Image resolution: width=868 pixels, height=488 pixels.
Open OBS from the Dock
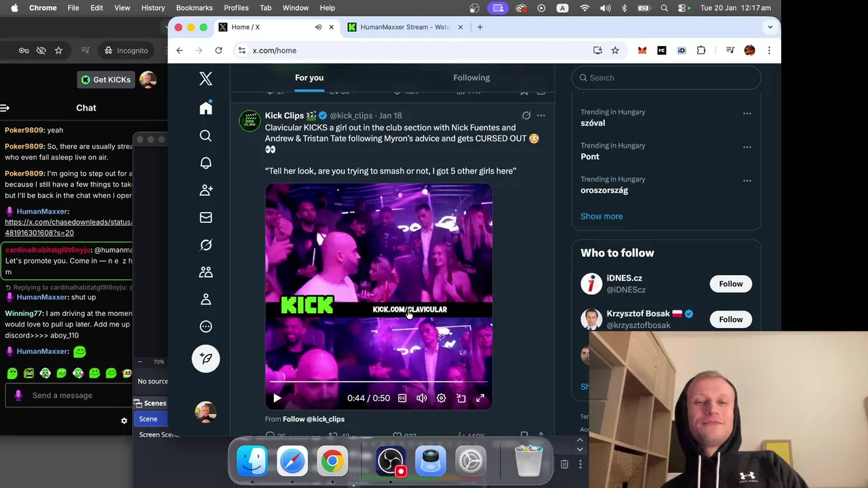[391, 462]
